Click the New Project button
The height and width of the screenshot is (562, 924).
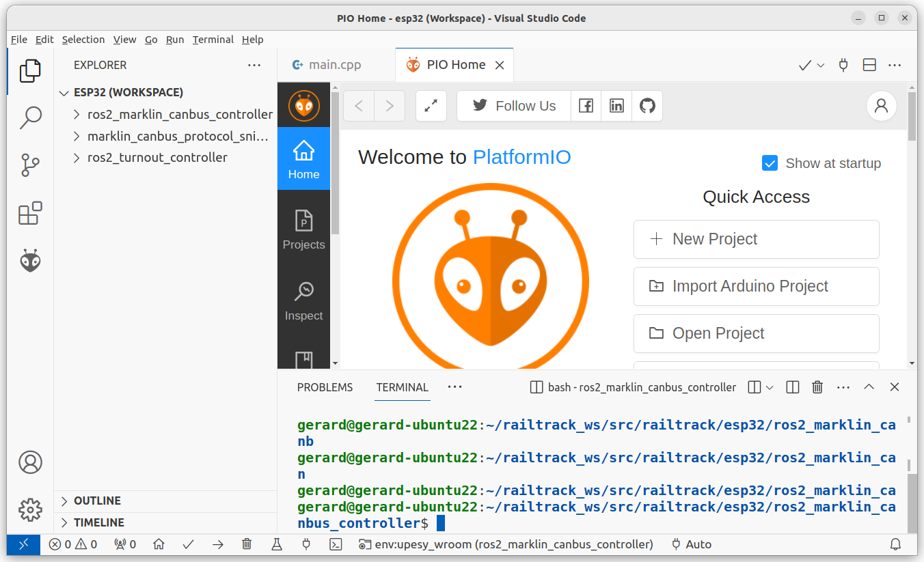point(756,239)
